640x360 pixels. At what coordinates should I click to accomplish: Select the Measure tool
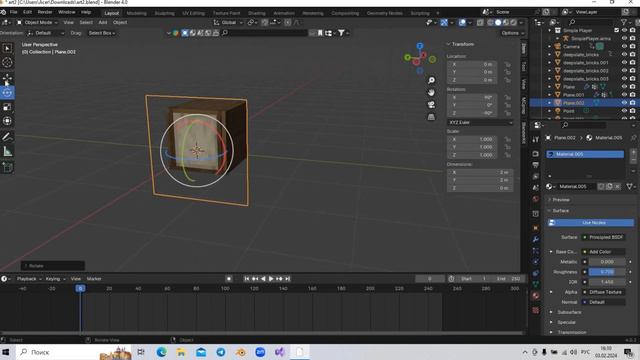[x=7, y=151]
